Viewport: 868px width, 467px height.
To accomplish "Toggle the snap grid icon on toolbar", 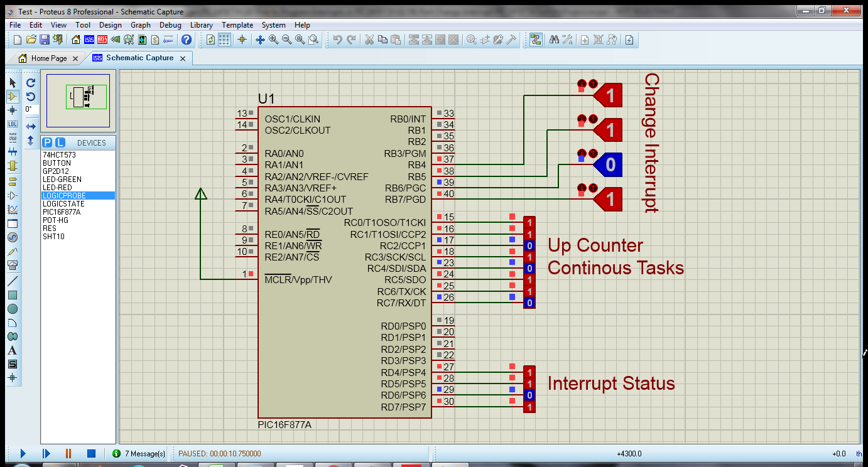I will (224, 40).
